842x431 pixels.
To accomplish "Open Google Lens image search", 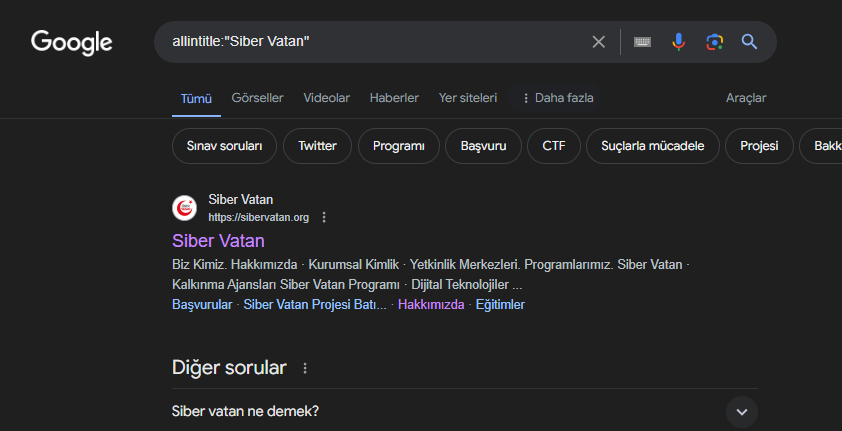I will pyautogui.click(x=714, y=42).
